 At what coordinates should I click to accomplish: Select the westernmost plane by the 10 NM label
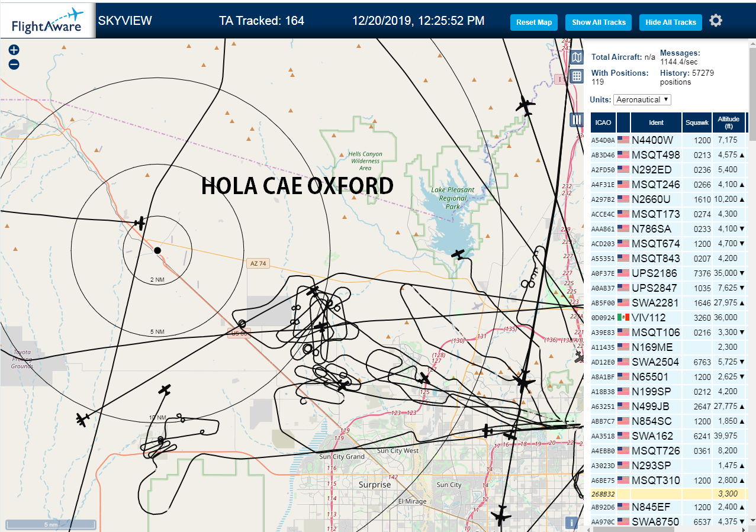(x=83, y=419)
